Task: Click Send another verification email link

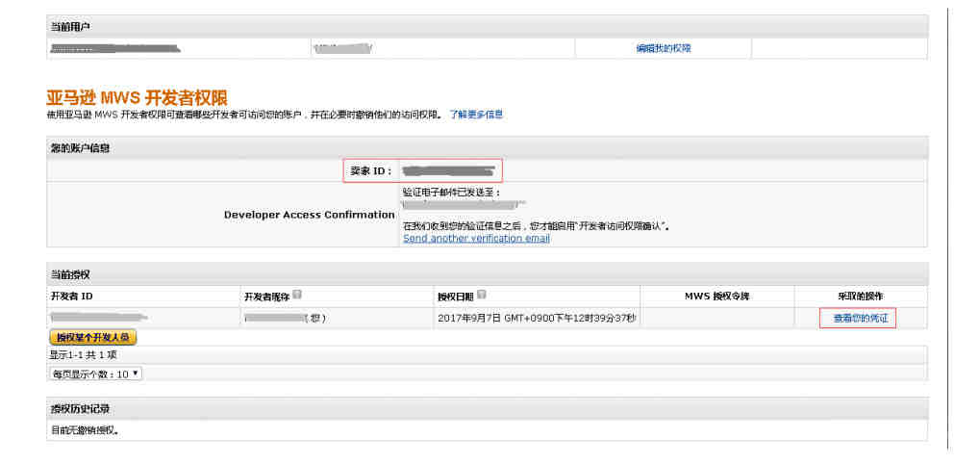Action: (x=476, y=239)
